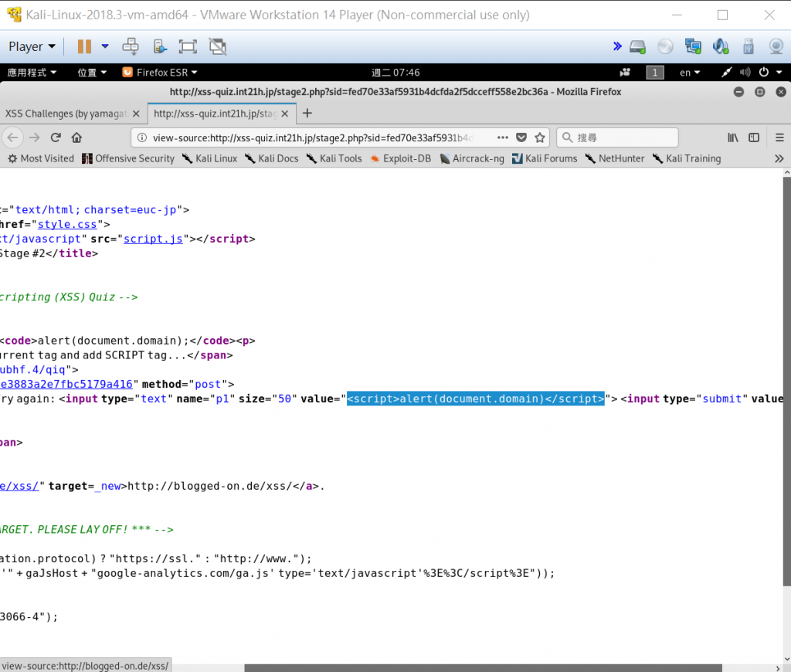The image size is (791, 672).
Task: Click the highlighted script alert payload text
Action: [475, 399]
